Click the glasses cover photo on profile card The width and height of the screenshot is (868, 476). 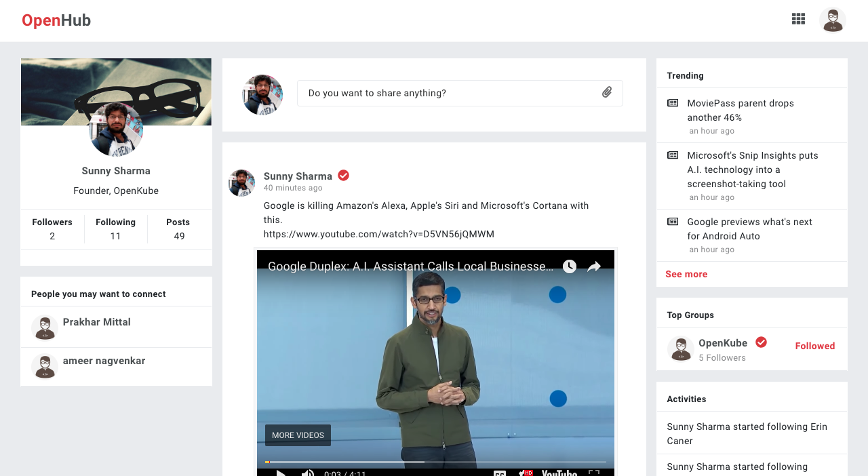click(x=116, y=92)
